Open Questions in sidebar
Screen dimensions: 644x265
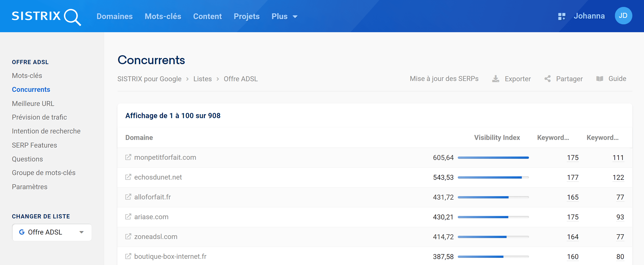point(27,159)
